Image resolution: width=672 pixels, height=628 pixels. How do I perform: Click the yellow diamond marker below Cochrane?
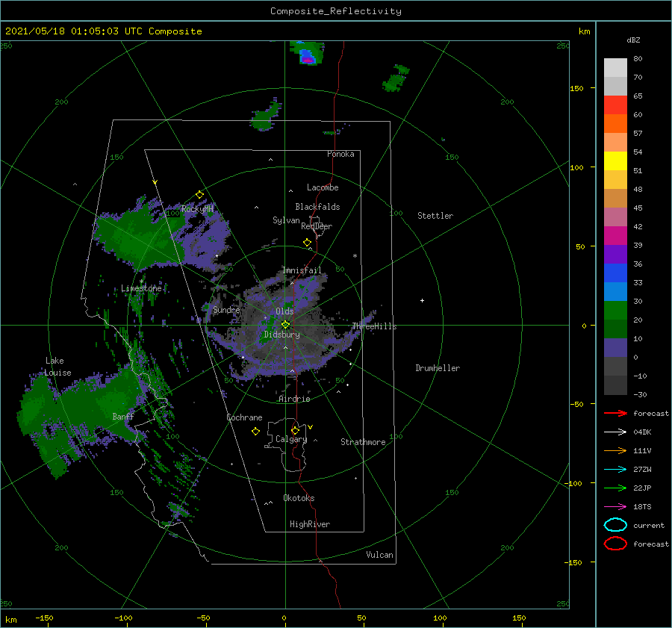pos(255,431)
